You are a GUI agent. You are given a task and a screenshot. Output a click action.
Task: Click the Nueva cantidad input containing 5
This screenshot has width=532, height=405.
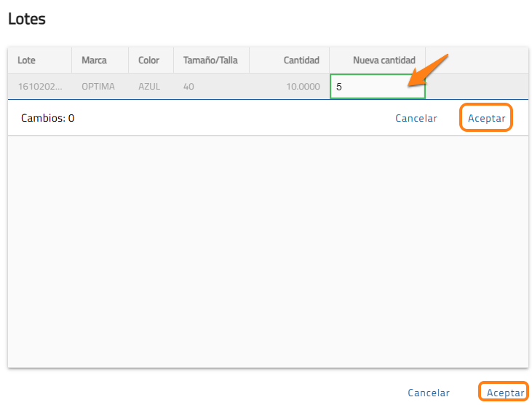click(376, 87)
